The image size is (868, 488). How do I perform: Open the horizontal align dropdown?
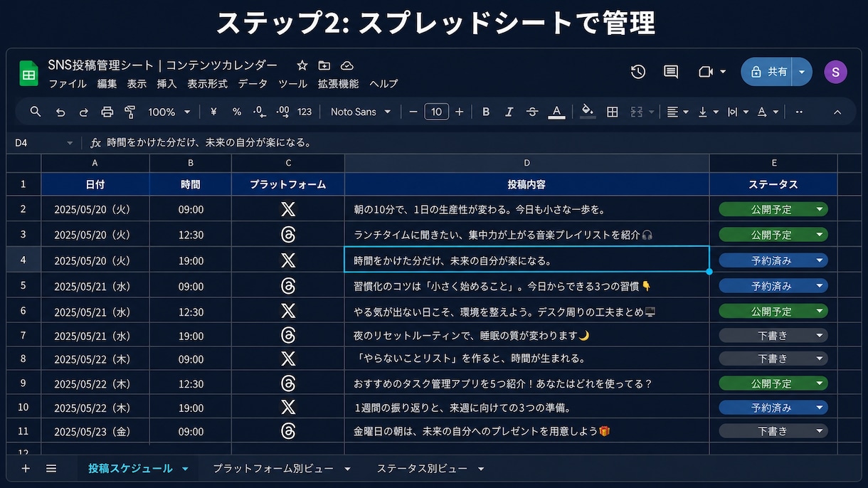pyautogui.click(x=677, y=112)
